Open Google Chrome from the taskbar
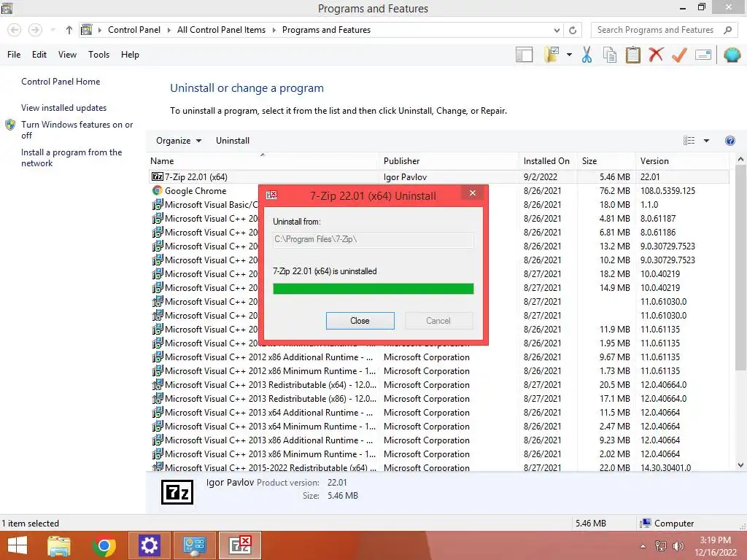Image resolution: width=747 pixels, height=560 pixels. (x=104, y=545)
